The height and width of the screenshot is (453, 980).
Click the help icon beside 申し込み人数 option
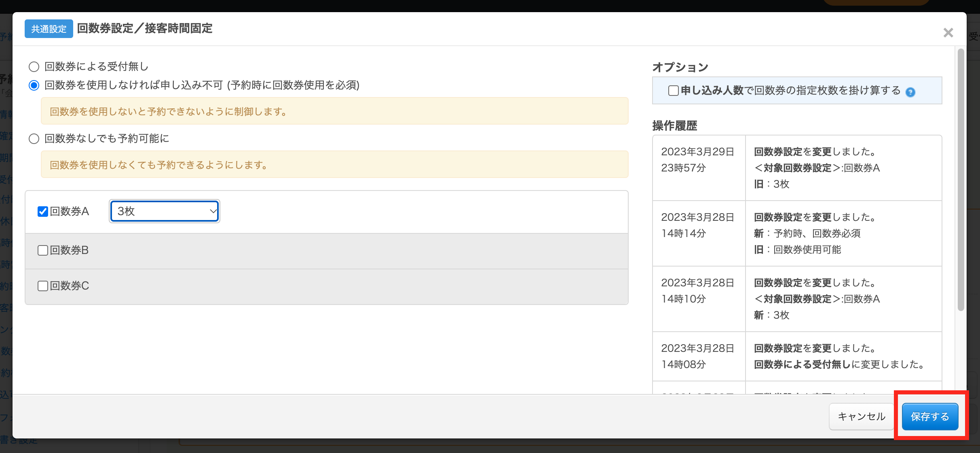tap(910, 92)
